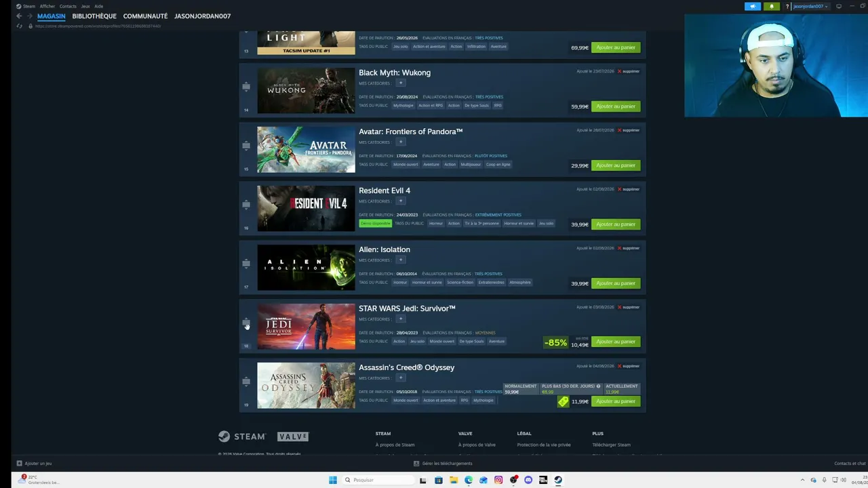Add a category to Avatar: Frontiers of Pandora
Viewport: 868px width, 488px height.
click(400, 142)
